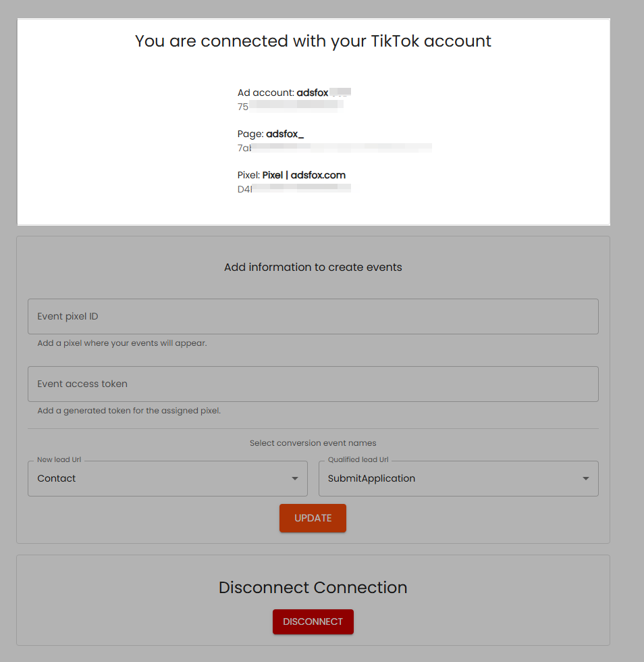The width and height of the screenshot is (644, 662).
Task: Click the Event pixel ID input field
Action: (x=313, y=316)
